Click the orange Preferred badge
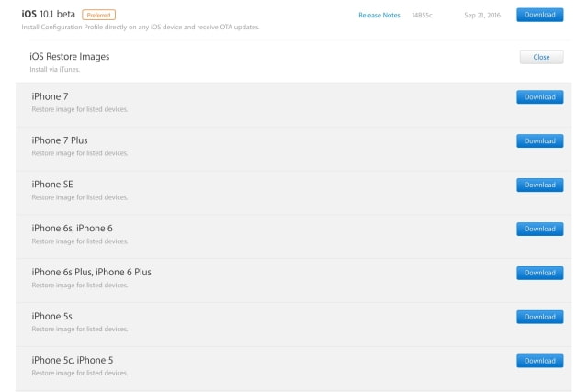 [98, 15]
